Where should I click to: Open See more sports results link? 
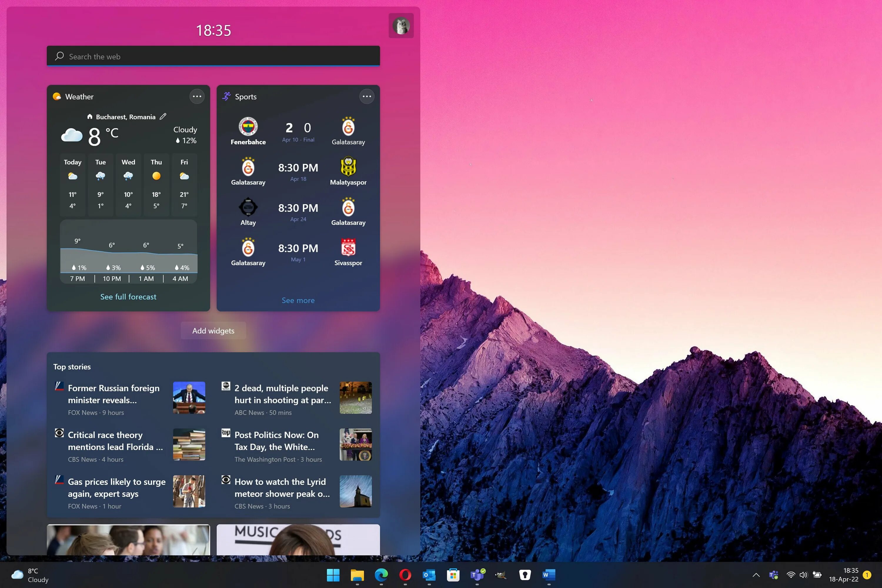pos(297,300)
